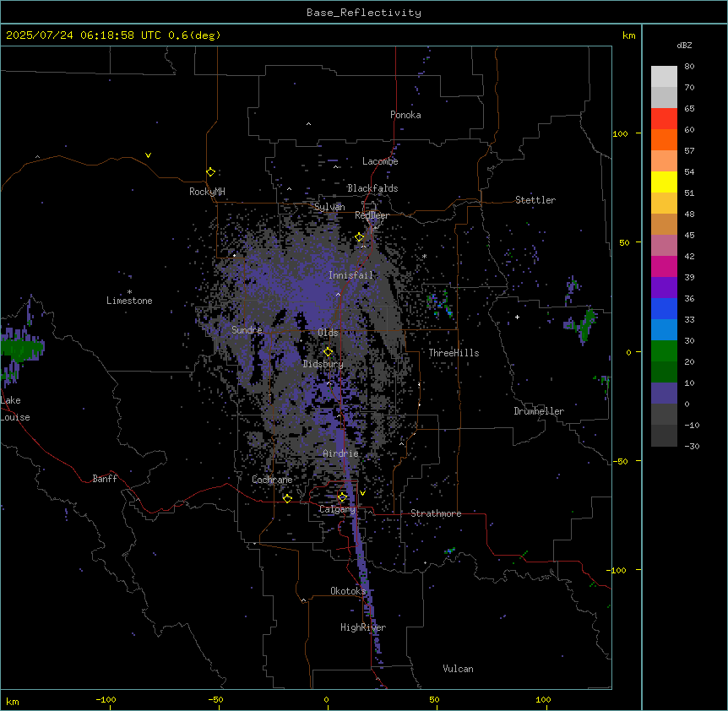Viewport: 728px width, 711px height.
Task: Click the Airdrie city label
Action: pos(341,453)
